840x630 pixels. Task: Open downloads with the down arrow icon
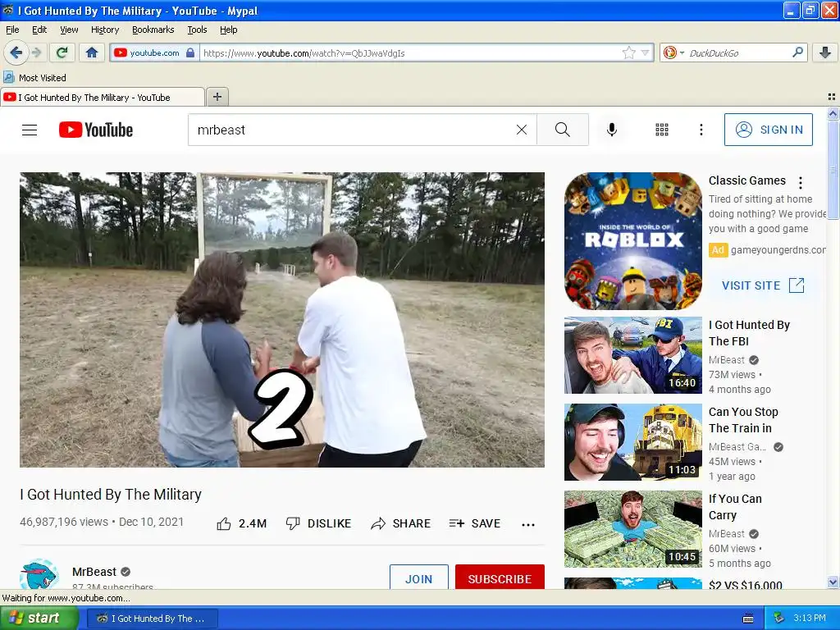[825, 52]
